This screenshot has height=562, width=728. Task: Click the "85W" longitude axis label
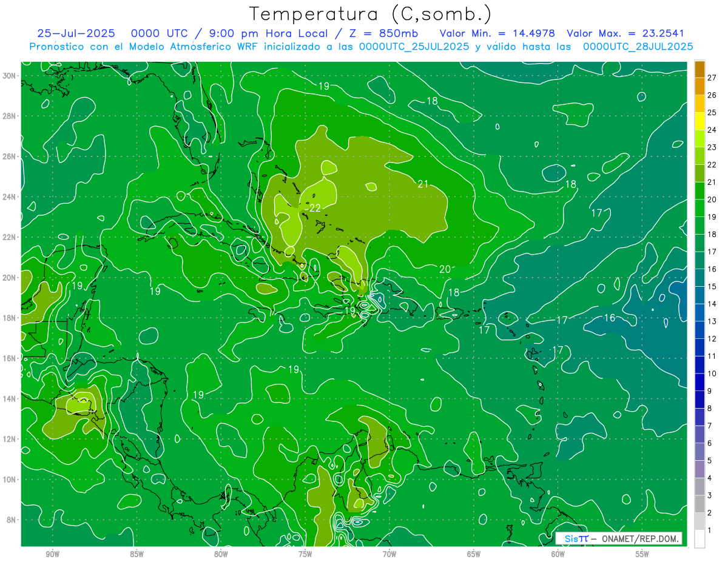[x=137, y=554]
